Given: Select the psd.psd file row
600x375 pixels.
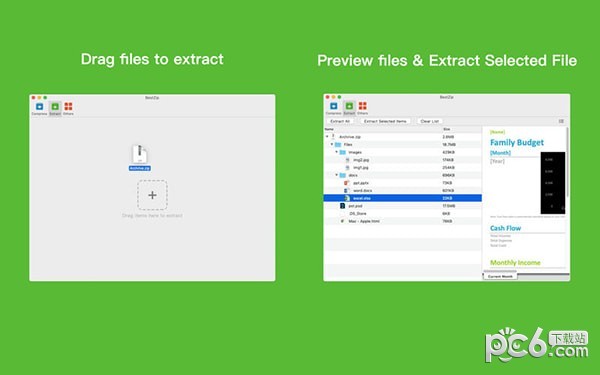Looking at the screenshot, I should point(403,205).
